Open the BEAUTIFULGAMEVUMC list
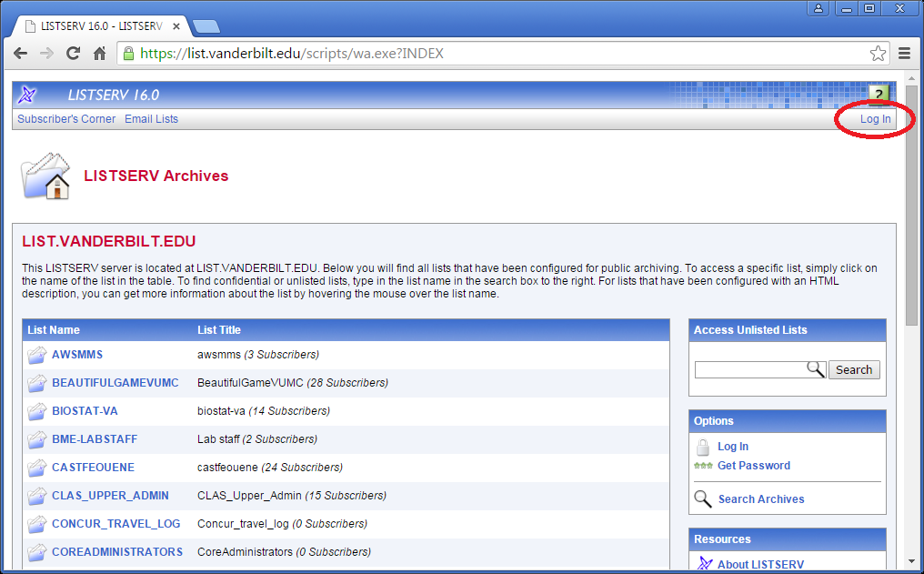Viewport: 924px width, 574px height. pyautogui.click(x=115, y=383)
